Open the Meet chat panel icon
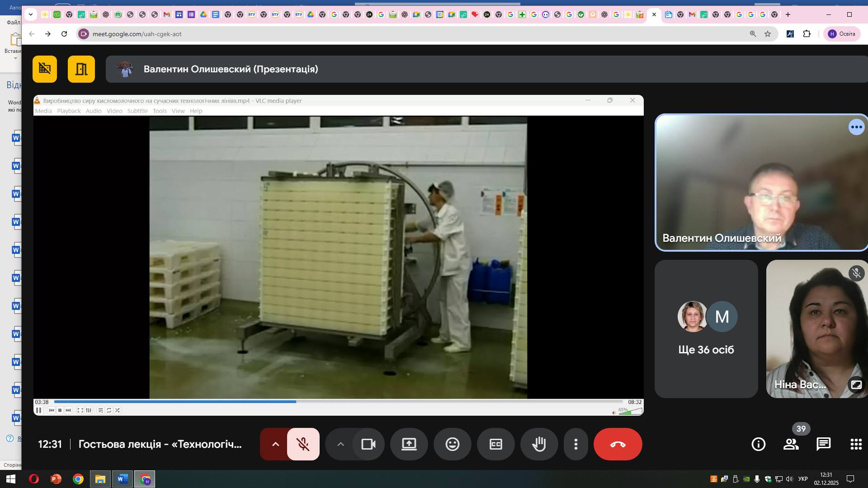Viewport: 868px width, 488px height. (x=823, y=444)
